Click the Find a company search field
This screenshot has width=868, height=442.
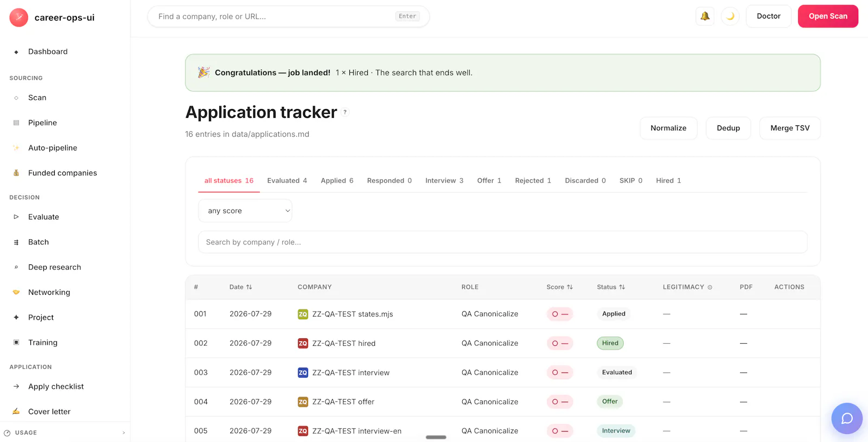pos(288,16)
